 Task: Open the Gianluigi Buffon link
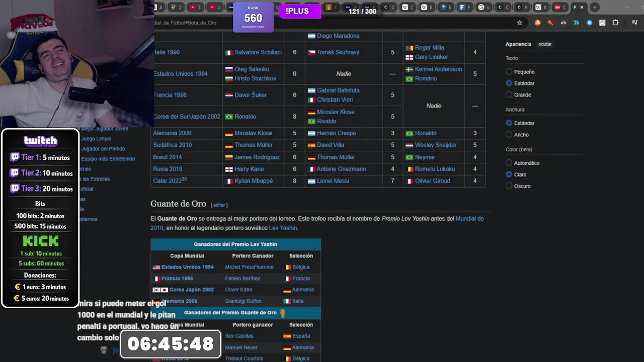pos(243,301)
